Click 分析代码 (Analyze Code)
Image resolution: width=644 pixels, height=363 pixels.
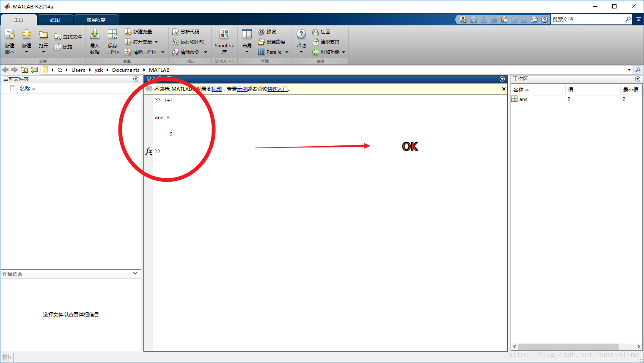point(186,32)
